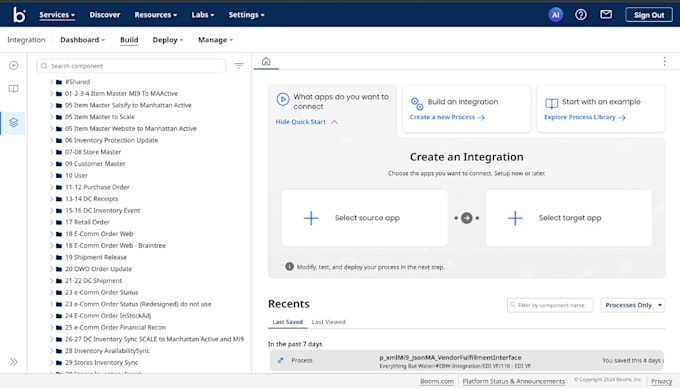Click the play icon in quick start card
This screenshot has width=680, height=388.
tap(283, 99)
